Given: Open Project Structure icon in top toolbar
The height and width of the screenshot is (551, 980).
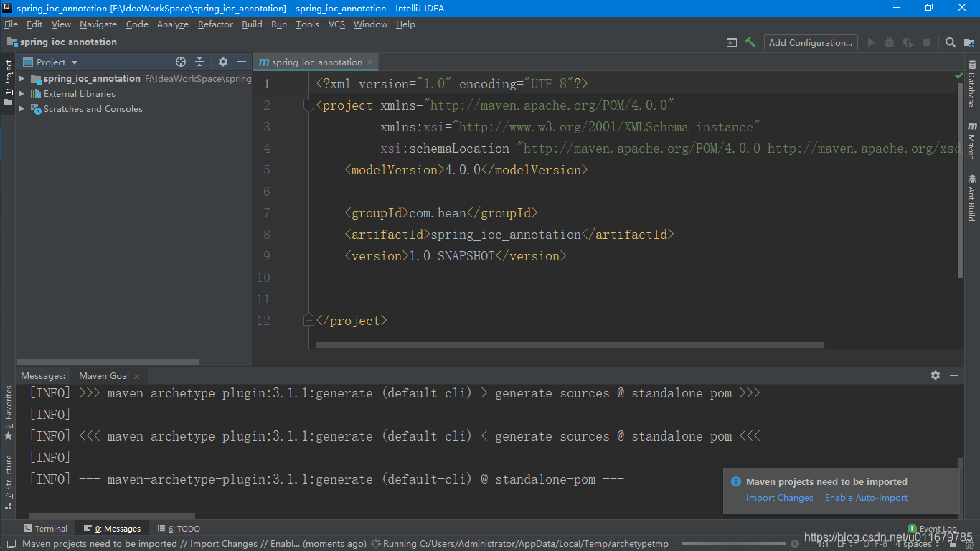Looking at the screenshot, I should click(969, 42).
